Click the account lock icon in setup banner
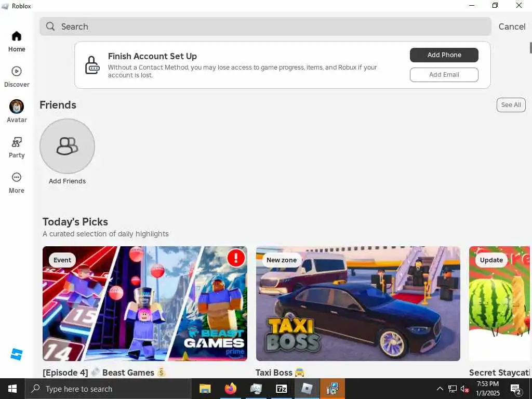 point(92,65)
